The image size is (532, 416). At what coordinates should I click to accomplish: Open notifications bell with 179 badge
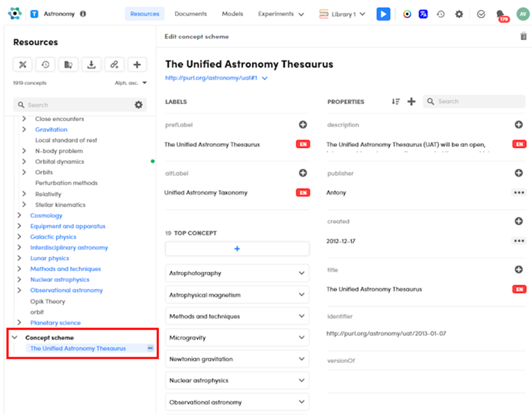pos(501,14)
